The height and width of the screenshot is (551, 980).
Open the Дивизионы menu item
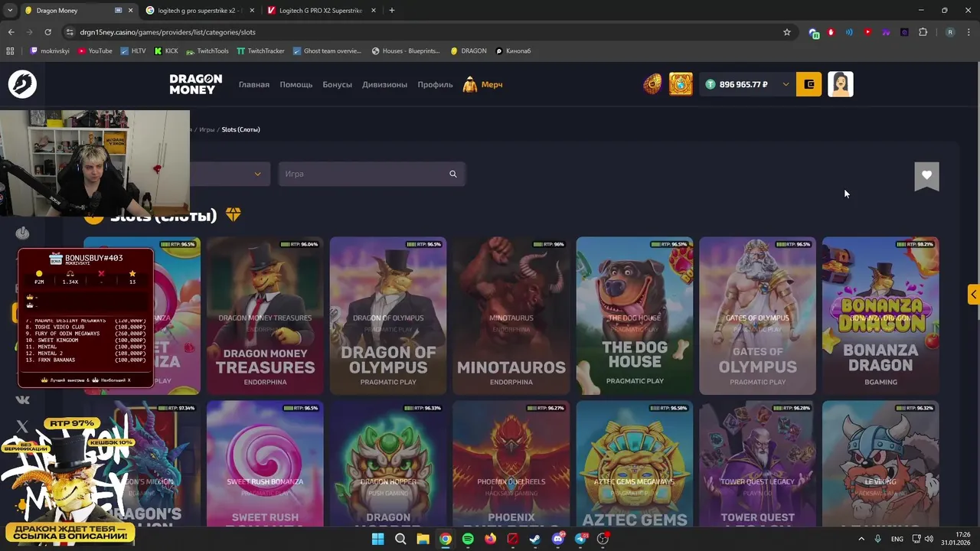click(384, 84)
